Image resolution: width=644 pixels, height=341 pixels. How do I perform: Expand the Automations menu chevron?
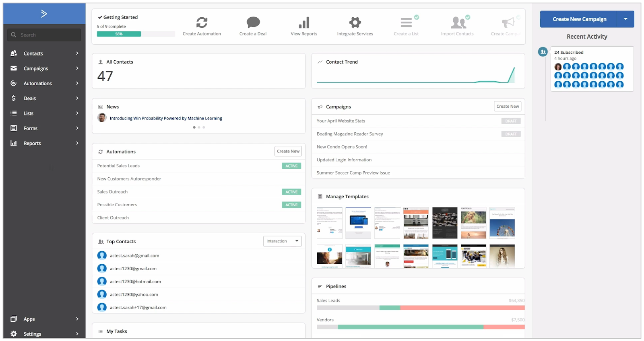pos(77,83)
